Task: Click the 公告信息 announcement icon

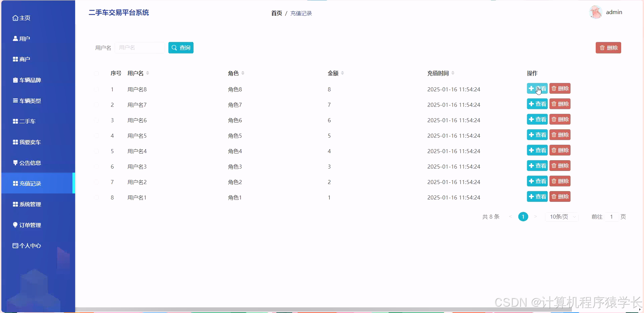Action: pyautogui.click(x=15, y=163)
